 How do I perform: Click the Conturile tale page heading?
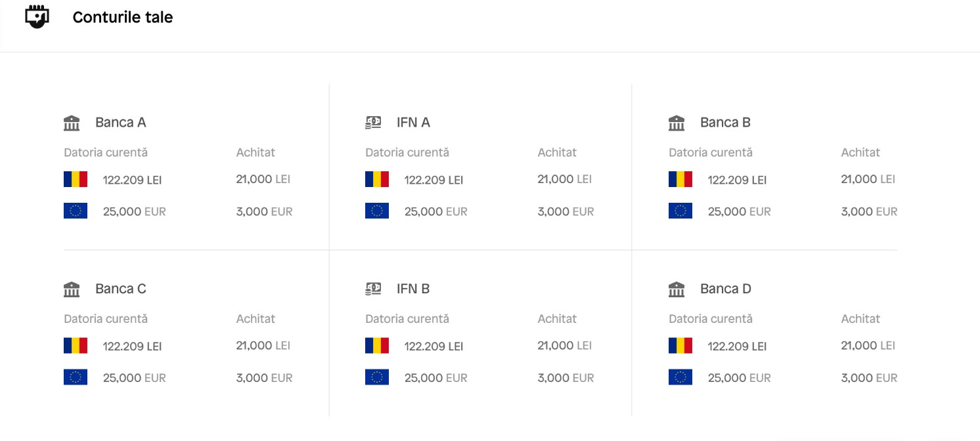pyautogui.click(x=123, y=18)
